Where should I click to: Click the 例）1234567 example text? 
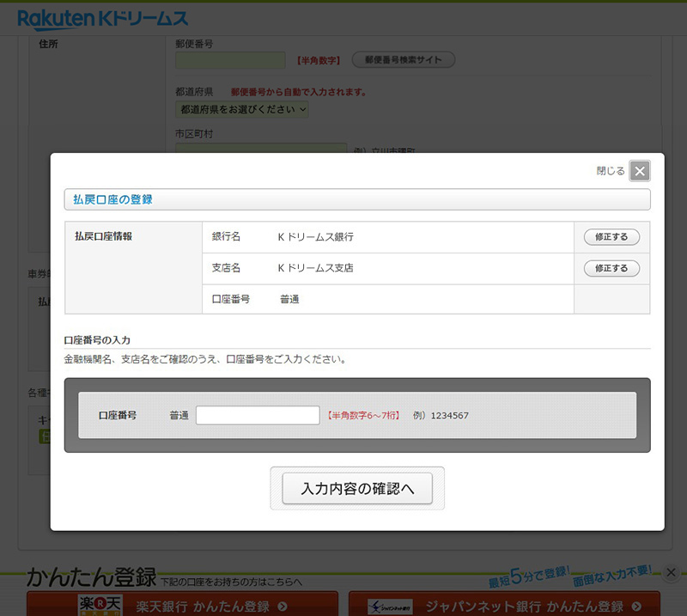(x=441, y=415)
